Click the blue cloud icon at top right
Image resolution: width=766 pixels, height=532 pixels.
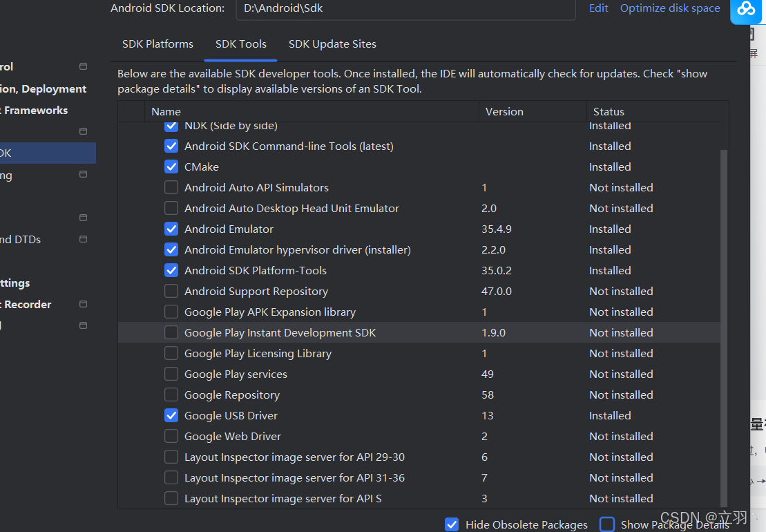coord(746,9)
